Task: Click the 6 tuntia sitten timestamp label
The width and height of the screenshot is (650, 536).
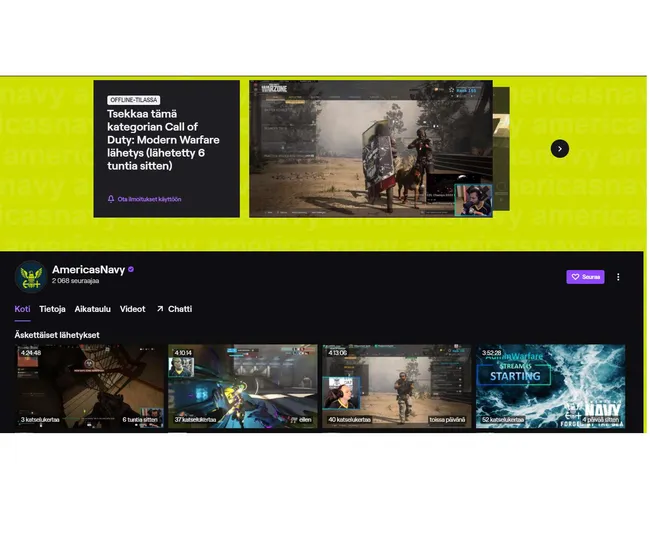Action: pyautogui.click(x=140, y=420)
